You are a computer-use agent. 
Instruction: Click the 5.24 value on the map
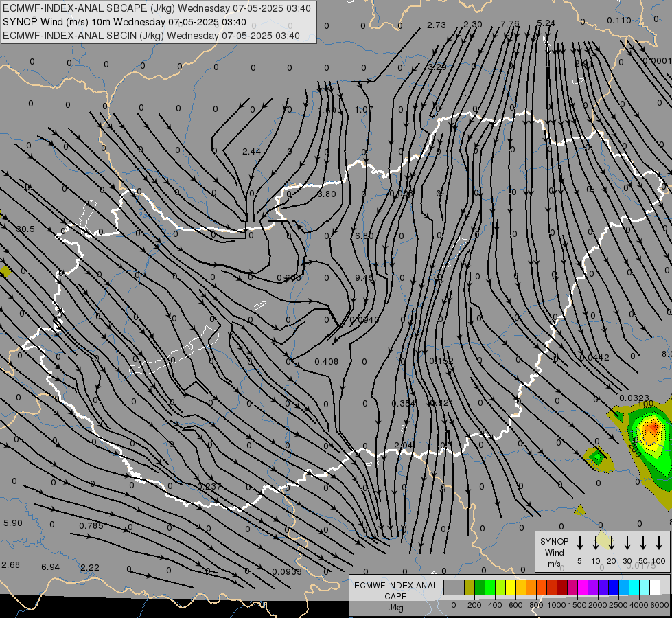(546, 23)
